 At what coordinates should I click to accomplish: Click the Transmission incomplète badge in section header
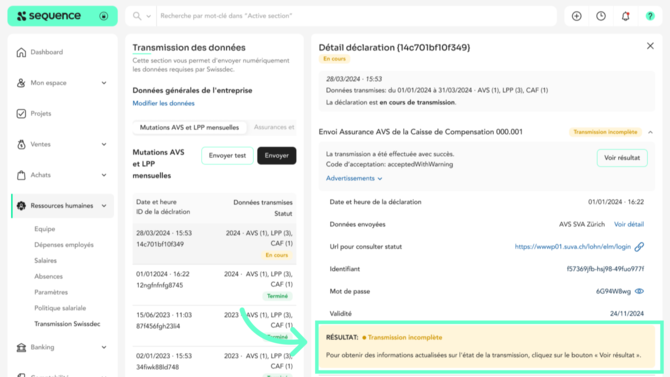point(605,132)
